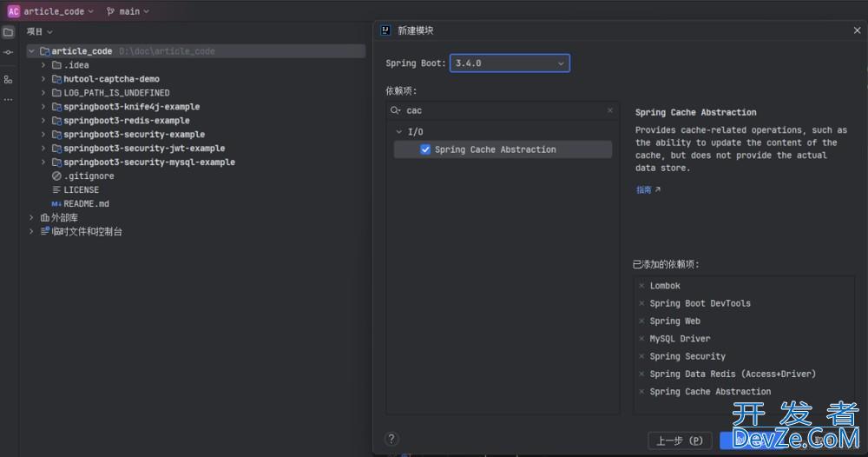Click the AC project badge icon
868x457 pixels.
pos(13,11)
